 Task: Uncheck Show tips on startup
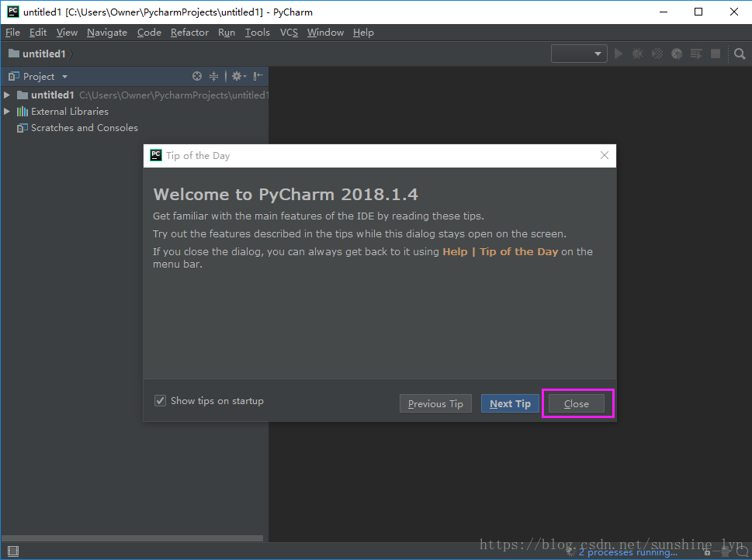click(160, 400)
